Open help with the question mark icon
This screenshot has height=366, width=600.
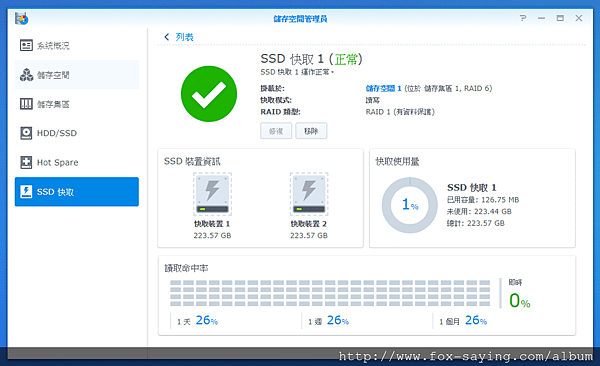click(x=523, y=18)
